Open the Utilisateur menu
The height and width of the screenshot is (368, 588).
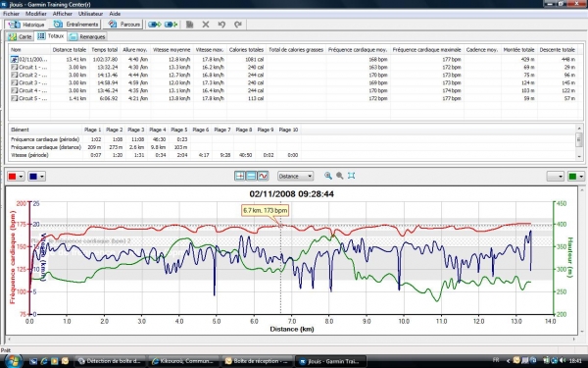click(90, 14)
